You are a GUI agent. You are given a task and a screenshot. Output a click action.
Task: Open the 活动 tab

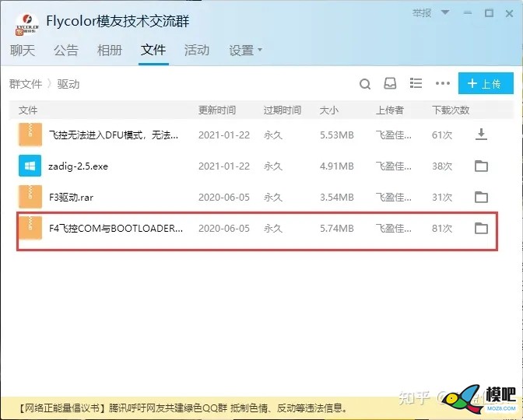197,51
